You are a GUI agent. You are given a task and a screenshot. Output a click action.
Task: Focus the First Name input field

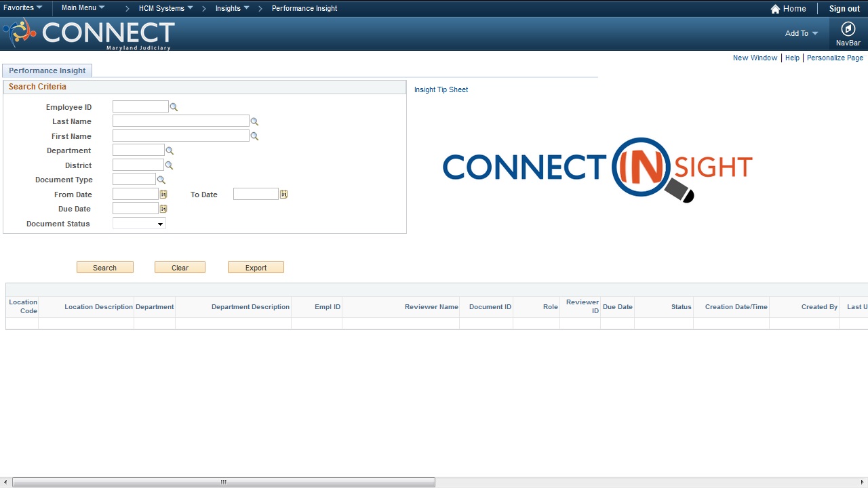[x=181, y=136]
